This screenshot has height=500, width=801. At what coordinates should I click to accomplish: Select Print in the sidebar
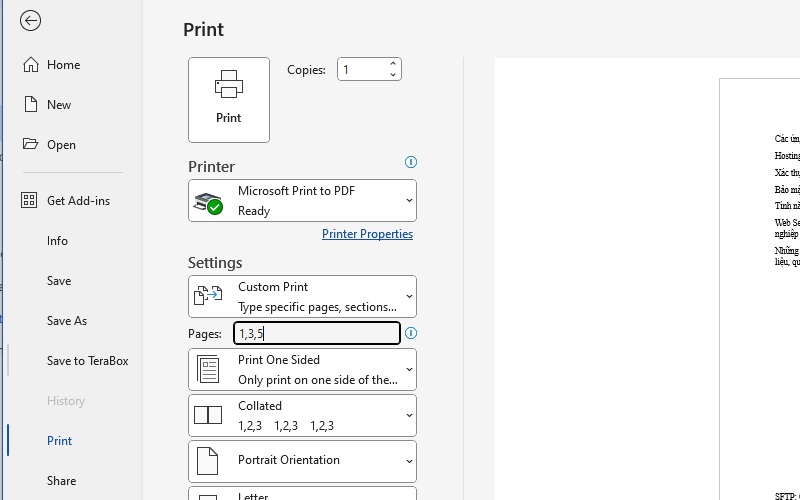[x=59, y=441]
